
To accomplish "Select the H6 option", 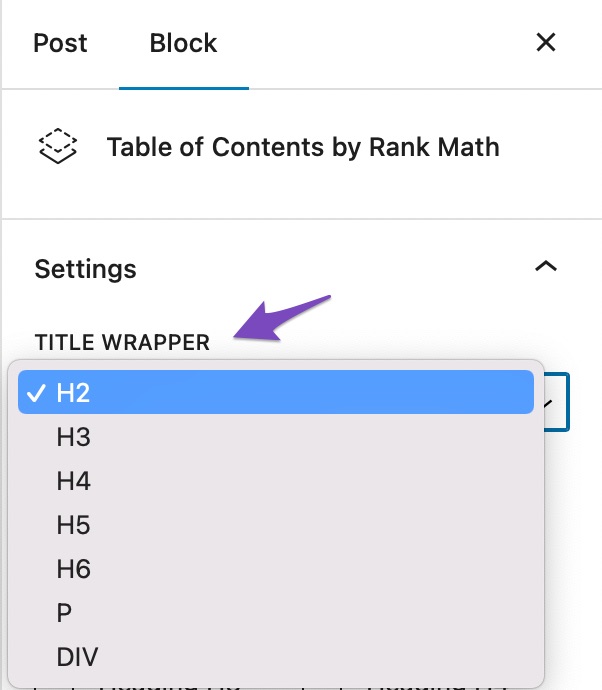I will pos(74,569).
